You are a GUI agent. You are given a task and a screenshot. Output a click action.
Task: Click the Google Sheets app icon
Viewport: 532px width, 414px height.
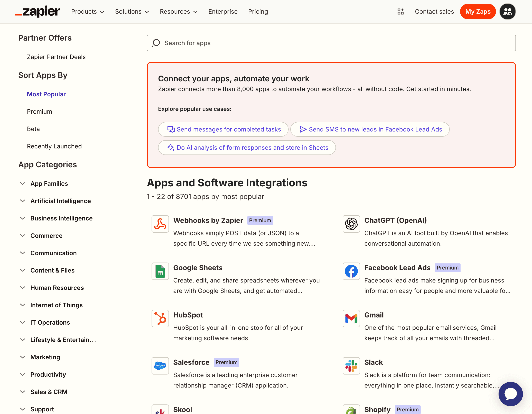160,271
